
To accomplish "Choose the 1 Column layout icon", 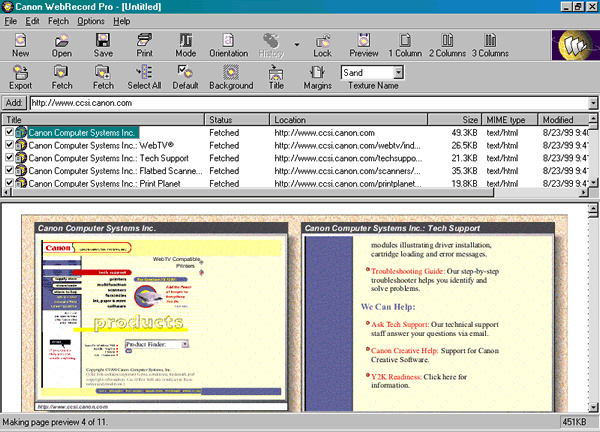I will click(405, 45).
